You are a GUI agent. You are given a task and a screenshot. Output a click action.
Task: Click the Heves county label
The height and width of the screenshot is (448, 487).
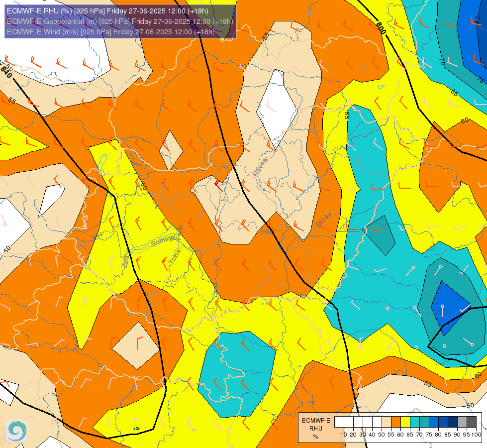260,168
